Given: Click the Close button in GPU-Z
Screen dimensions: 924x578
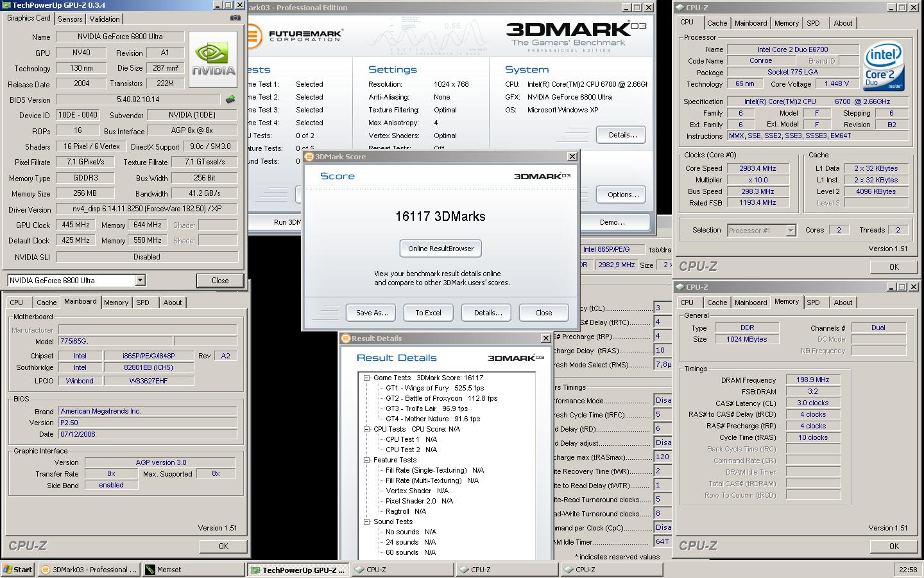Looking at the screenshot, I should click(220, 281).
